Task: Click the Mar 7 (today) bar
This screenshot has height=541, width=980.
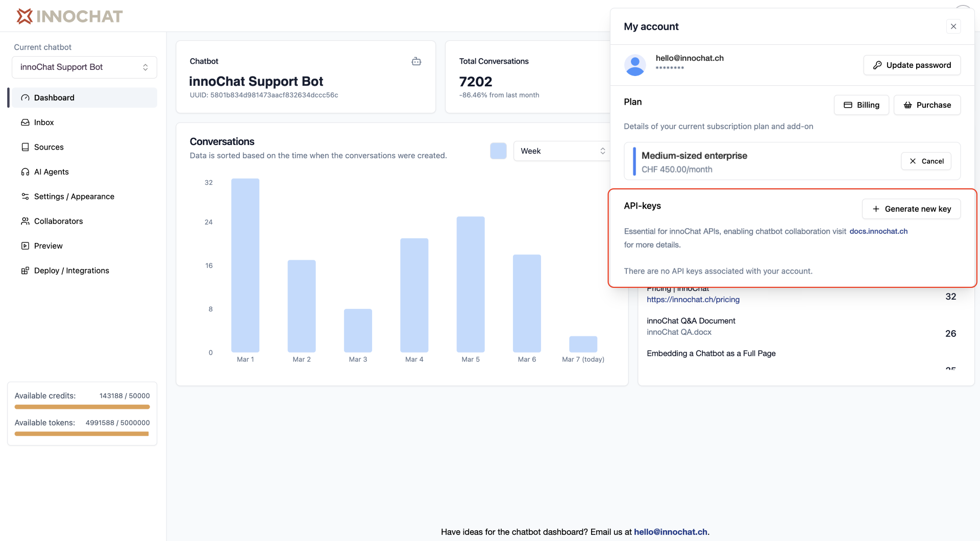Action: pyautogui.click(x=583, y=344)
